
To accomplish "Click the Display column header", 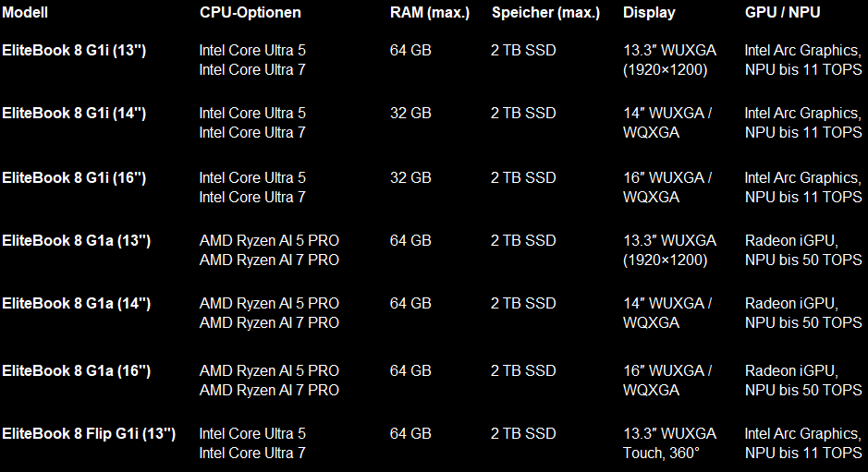I will pyautogui.click(x=649, y=13).
